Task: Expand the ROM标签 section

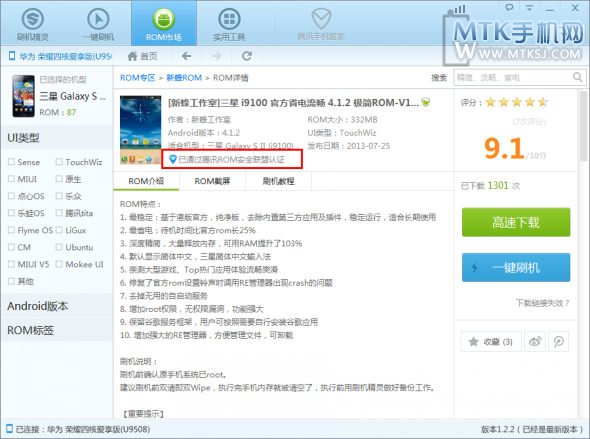Action: click(56, 330)
